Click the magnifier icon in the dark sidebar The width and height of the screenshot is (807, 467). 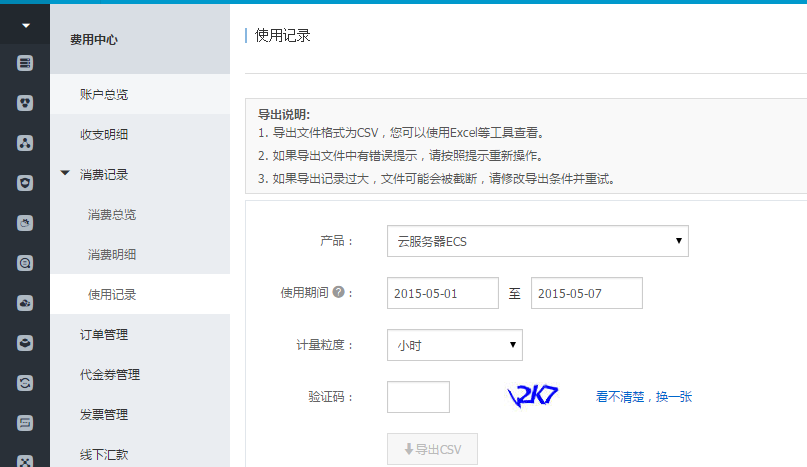(x=25, y=263)
